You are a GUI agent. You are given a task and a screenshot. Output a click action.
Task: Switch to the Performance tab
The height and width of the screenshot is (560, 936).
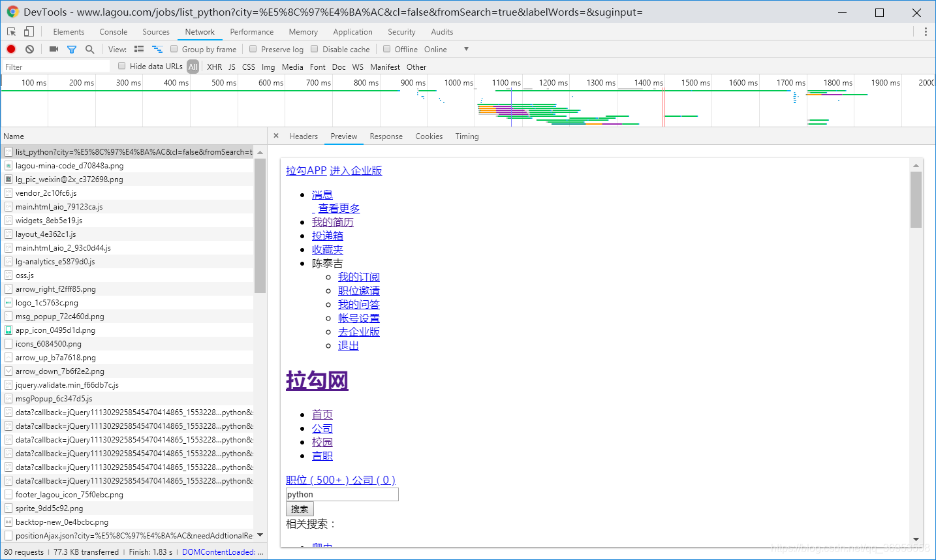[252, 31]
